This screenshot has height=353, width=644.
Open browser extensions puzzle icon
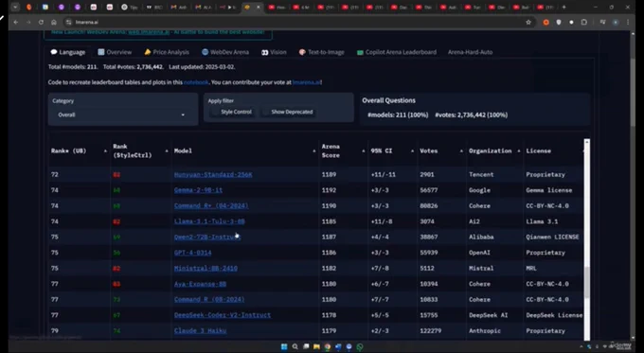pos(584,22)
